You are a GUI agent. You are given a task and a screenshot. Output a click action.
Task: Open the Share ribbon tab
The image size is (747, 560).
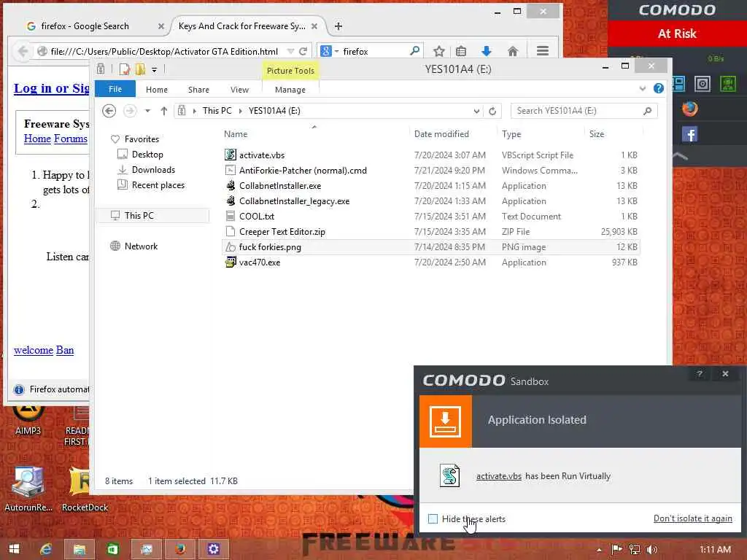198,90
